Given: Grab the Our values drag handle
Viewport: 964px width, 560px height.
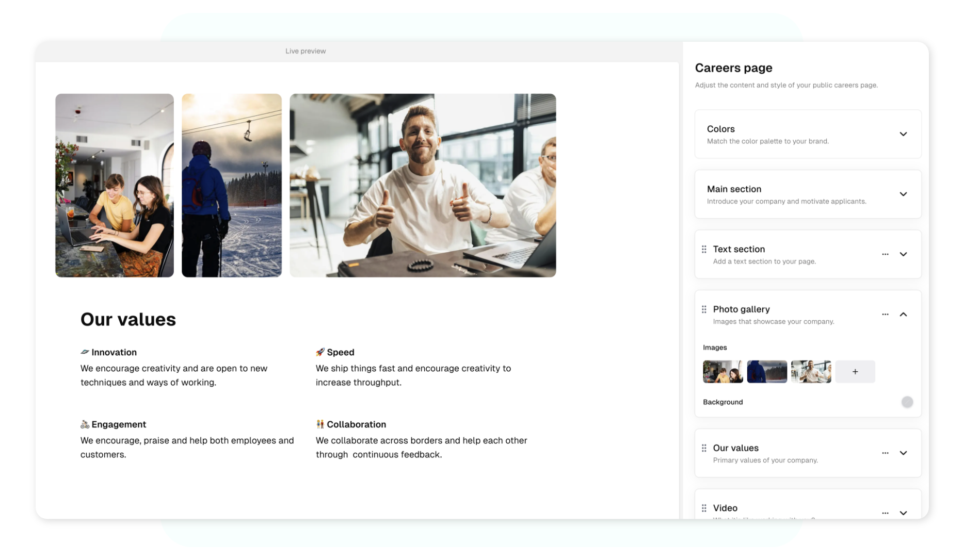Looking at the screenshot, I should [x=704, y=448].
